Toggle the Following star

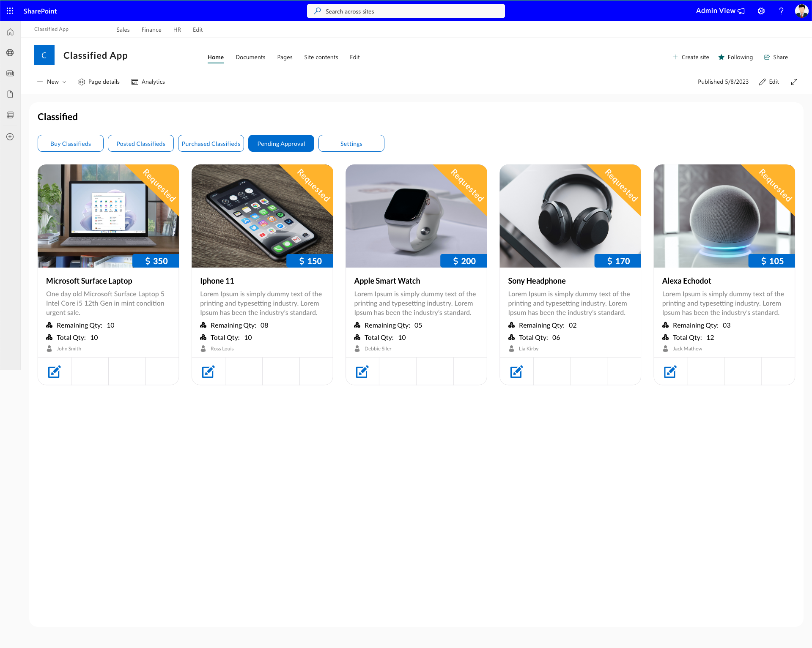(735, 57)
